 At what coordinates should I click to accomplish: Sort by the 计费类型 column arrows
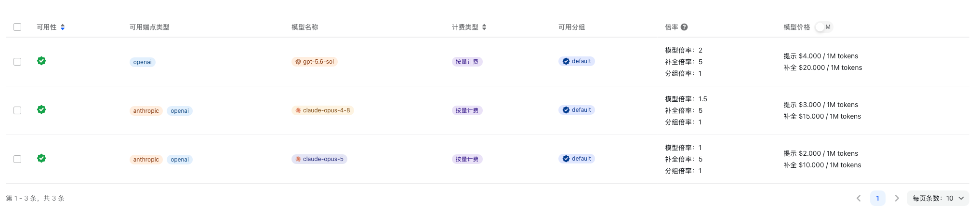pyautogui.click(x=484, y=27)
